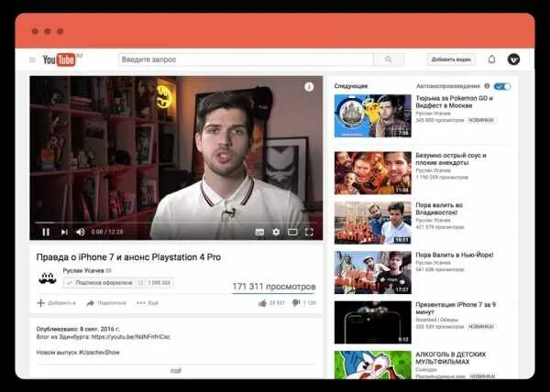This screenshot has height=392, width=550.
Task: Open the 'Ещё' more options menu
Action: pos(148,303)
